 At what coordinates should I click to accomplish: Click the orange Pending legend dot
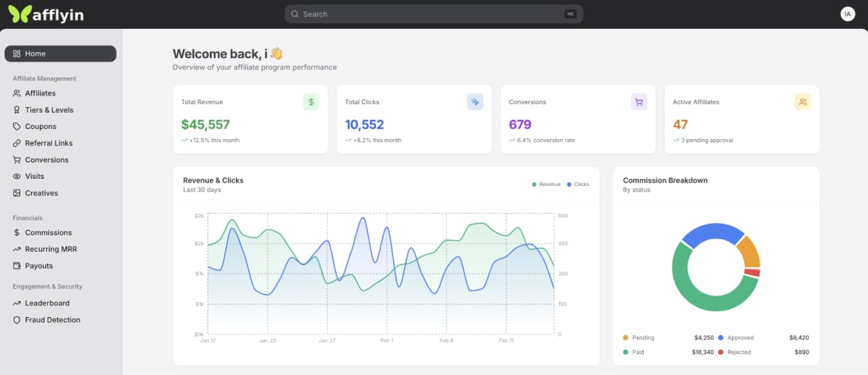coord(626,338)
